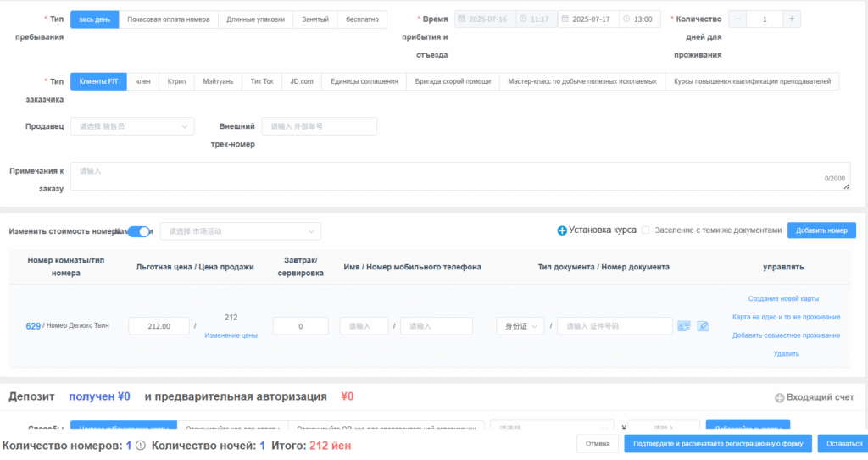
Task: Choose Курсы повышения квалификации преподавателей type
Action: coord(753,81)
